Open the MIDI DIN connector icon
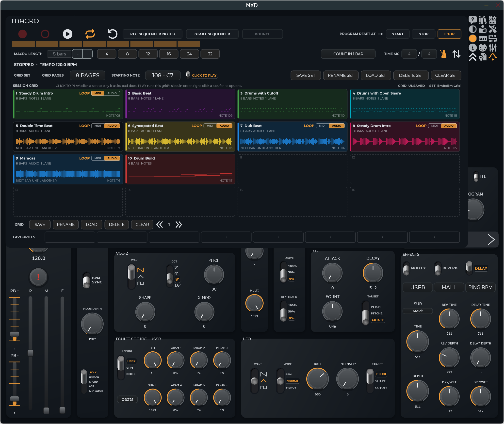The width and height of the screenshot is (504, 424). [x=483, y=48]
